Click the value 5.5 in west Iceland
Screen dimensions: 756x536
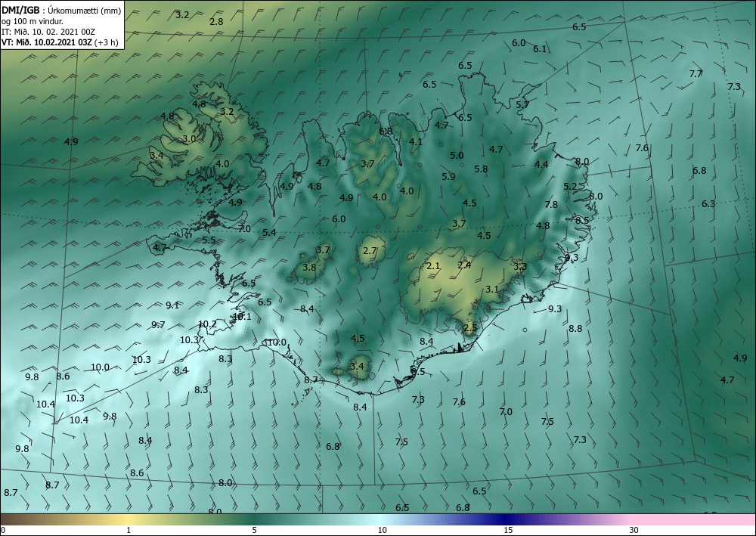(x=209, y=240)
